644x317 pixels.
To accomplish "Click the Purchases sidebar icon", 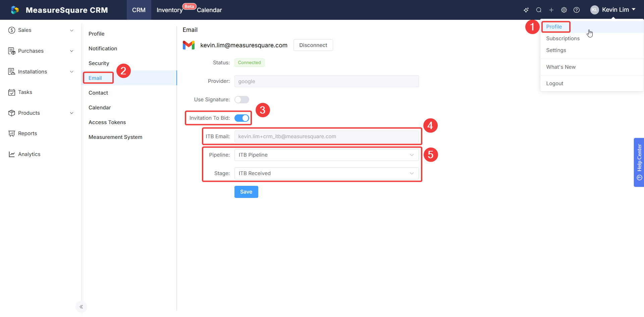I will [x=12, y=51].
